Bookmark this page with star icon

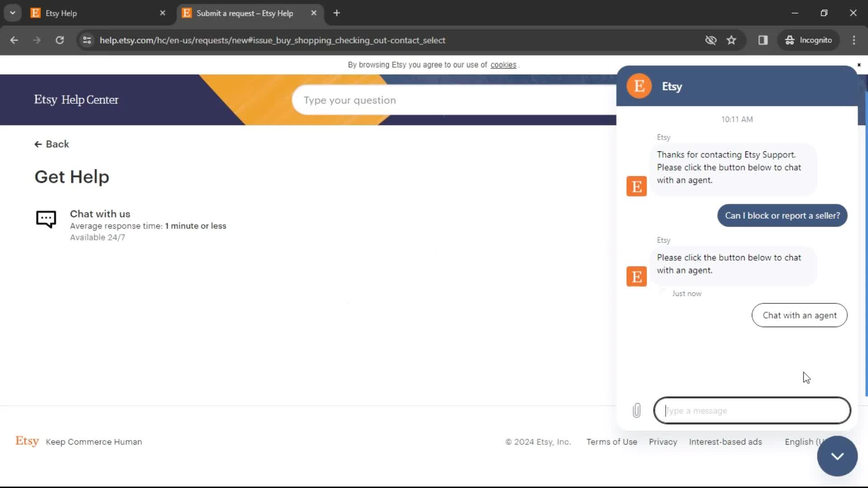click(731, 40)
